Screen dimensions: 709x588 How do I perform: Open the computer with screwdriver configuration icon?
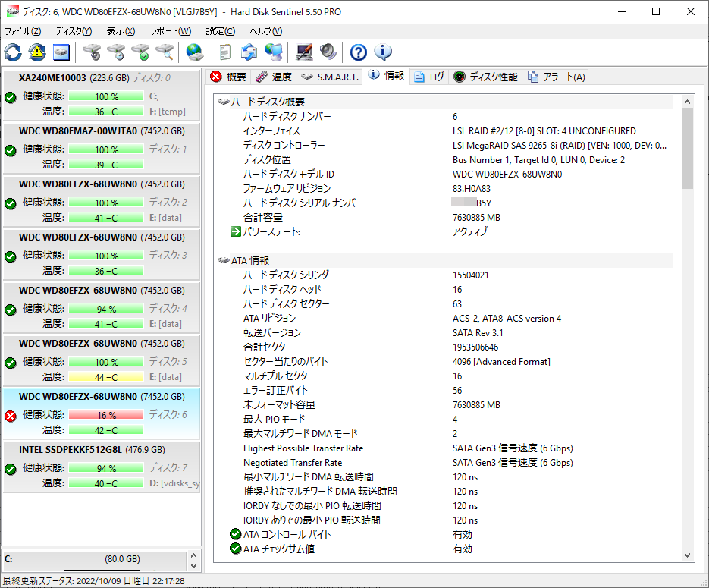pos(304,52)
